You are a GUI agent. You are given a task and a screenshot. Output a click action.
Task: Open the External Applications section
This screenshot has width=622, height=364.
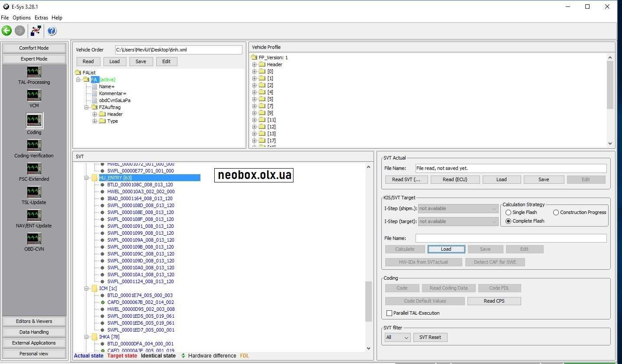pyautogui.click(x=34, y=343)
